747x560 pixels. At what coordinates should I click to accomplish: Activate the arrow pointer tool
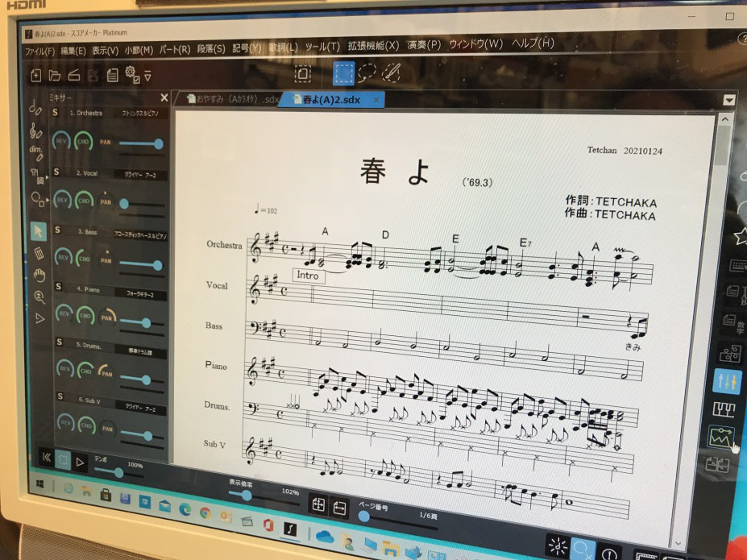point(38,232)
